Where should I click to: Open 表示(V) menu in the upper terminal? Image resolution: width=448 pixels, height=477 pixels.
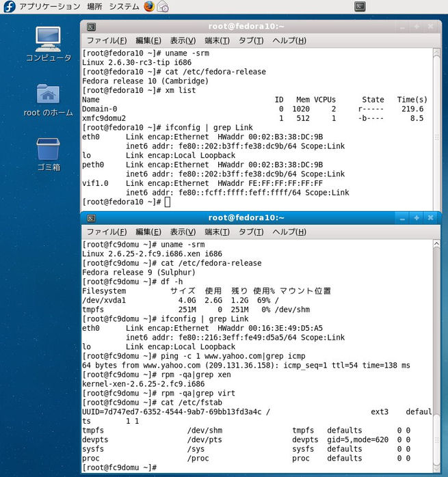[x=183, y=40]
